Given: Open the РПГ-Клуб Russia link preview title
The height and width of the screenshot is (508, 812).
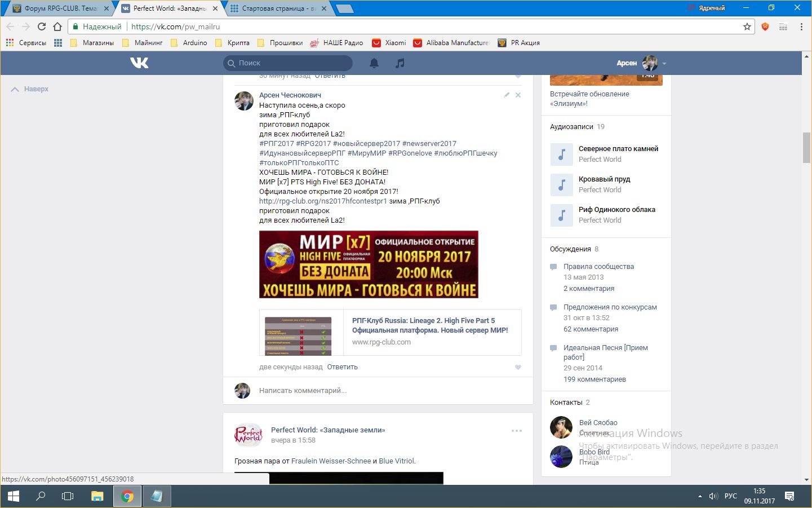Looking at the screenshot, I should [x=430, y=325].
